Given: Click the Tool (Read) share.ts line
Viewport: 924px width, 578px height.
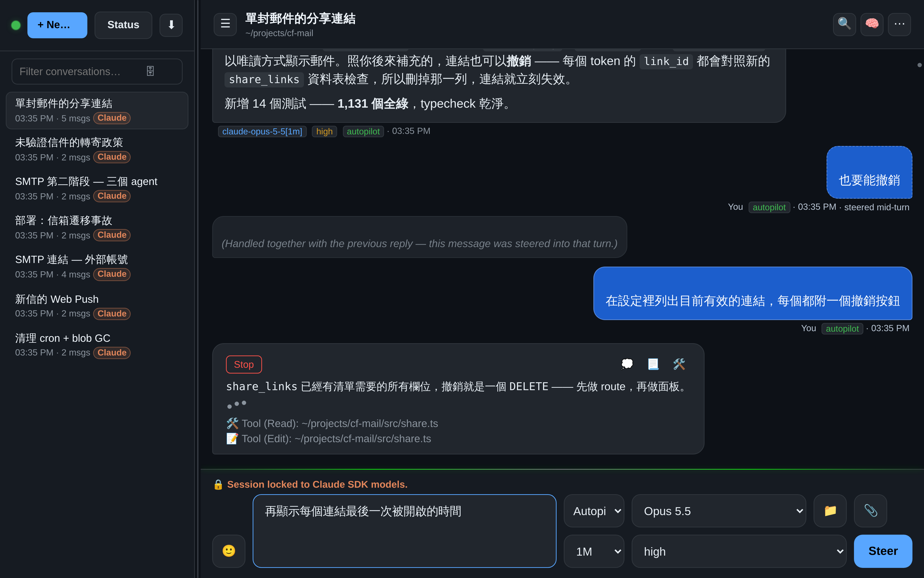Looking at the screenshot, I should click(x=332, y=424).
